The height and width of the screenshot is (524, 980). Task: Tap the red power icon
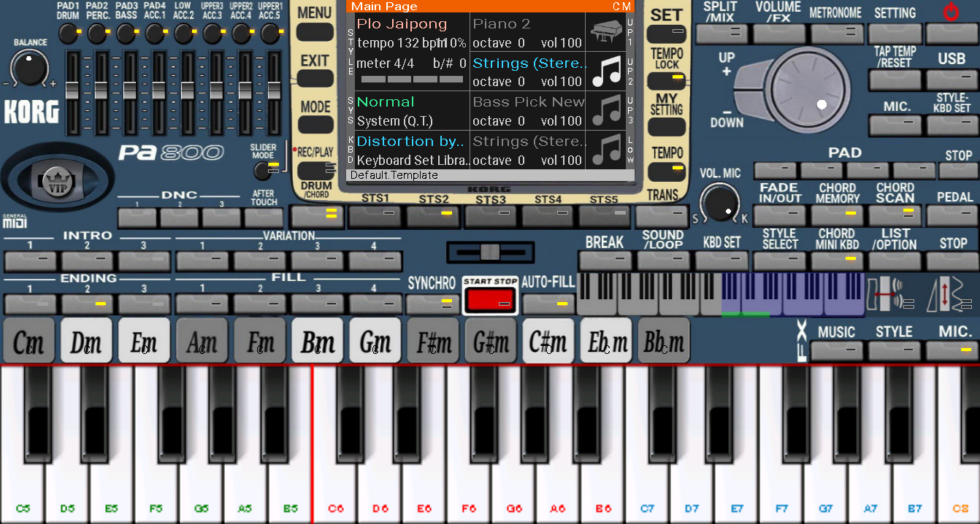(950, 12)
